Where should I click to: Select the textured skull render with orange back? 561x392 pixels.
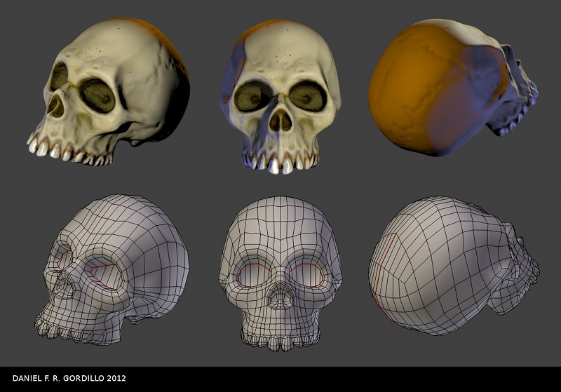(453, 87)
